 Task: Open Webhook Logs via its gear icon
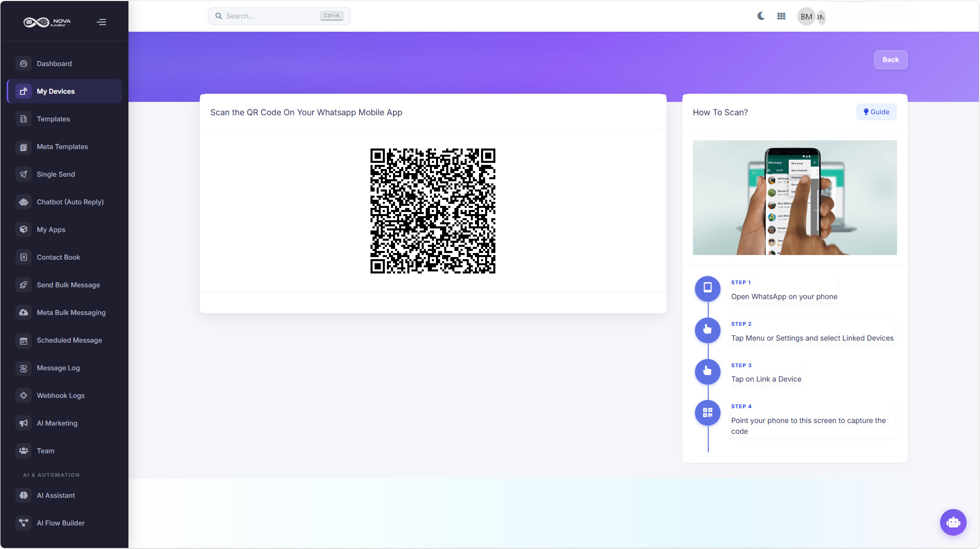tap(24, 395)
